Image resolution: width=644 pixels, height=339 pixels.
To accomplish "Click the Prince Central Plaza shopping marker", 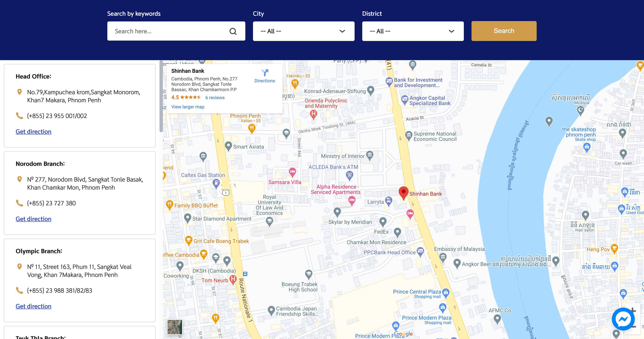I will (x=445, y=292).
